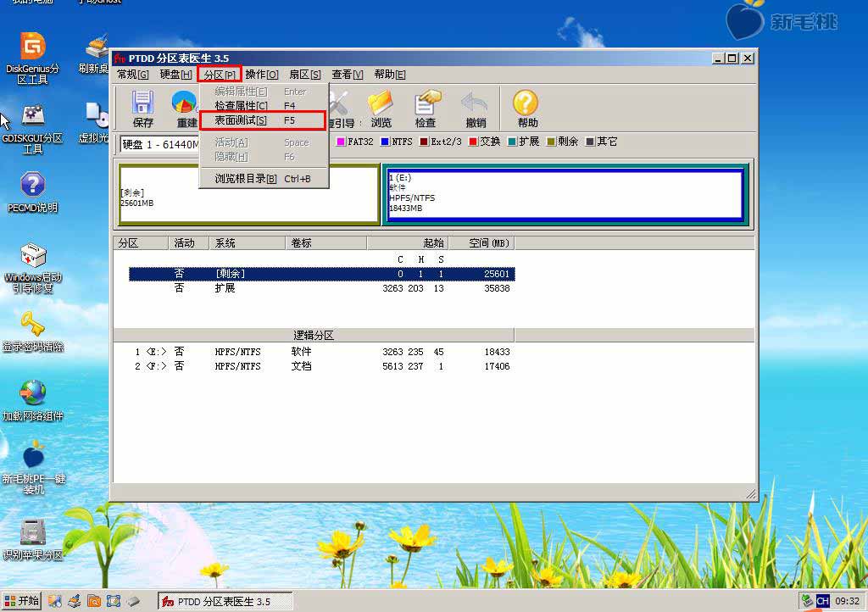868x612 pixels.
Task: Click the 撤销 undo toolbar icon
Action: click(x=476, y=109)
